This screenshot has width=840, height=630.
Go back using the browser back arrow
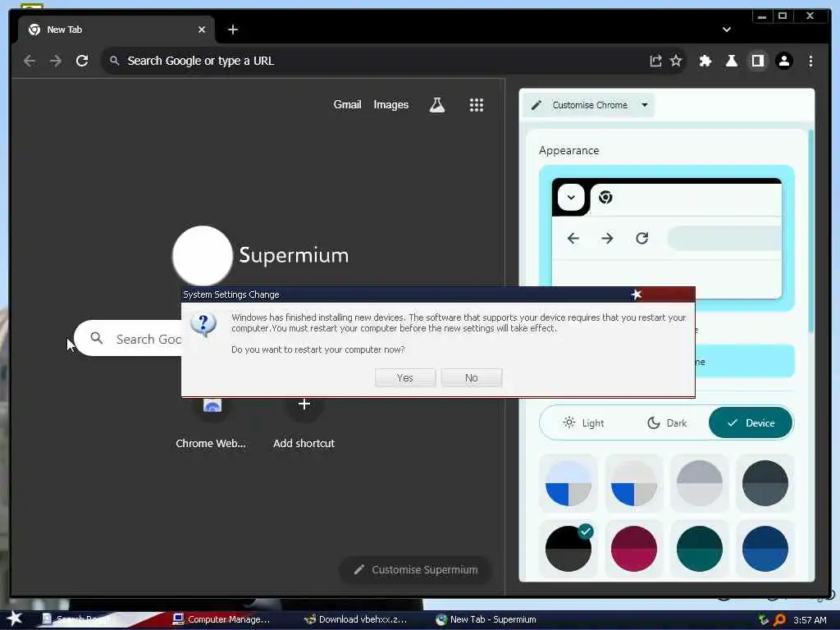coord(30,61)
